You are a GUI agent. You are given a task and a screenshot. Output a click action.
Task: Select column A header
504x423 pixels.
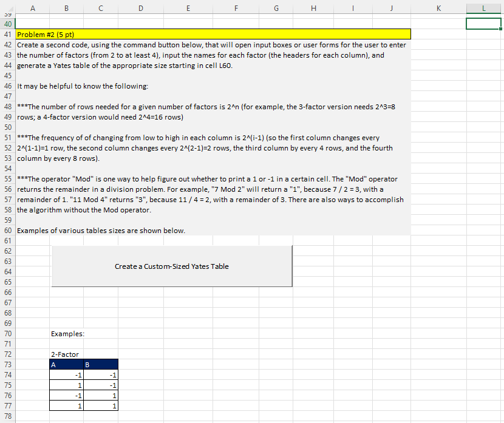tap(32, 8)
